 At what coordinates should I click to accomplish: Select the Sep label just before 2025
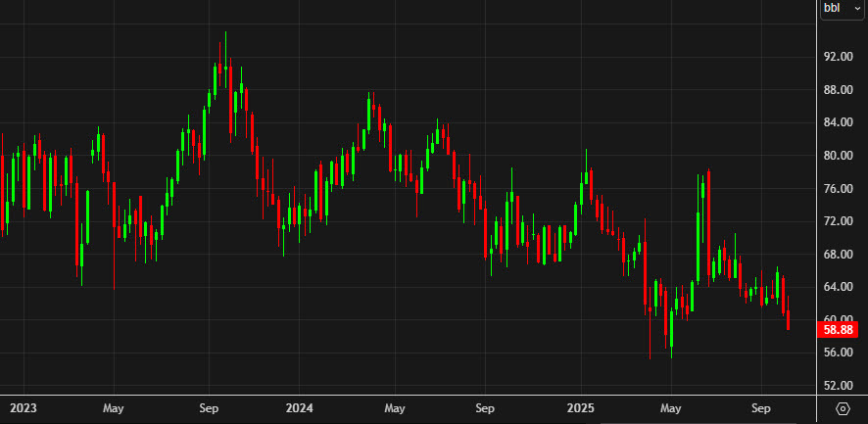(x=484, y=407)
